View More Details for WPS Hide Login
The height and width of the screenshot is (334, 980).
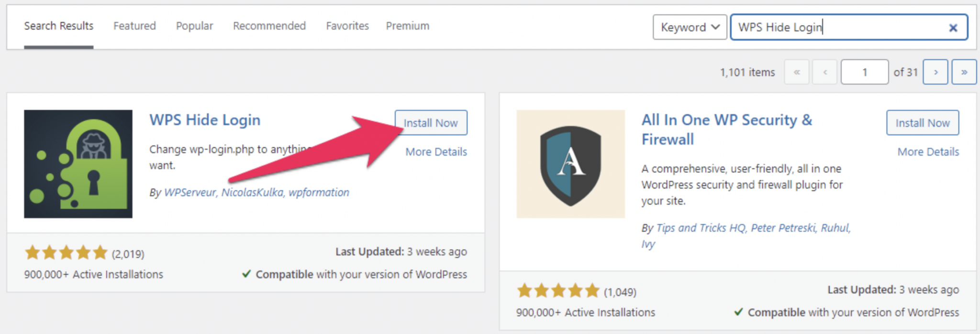tap(436, 152)
